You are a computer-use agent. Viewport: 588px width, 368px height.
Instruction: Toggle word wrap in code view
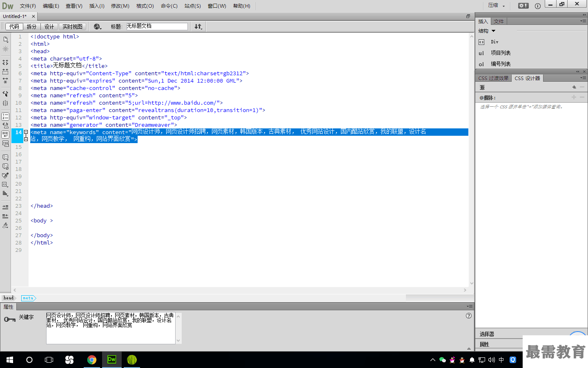click(x=5, y=135)
